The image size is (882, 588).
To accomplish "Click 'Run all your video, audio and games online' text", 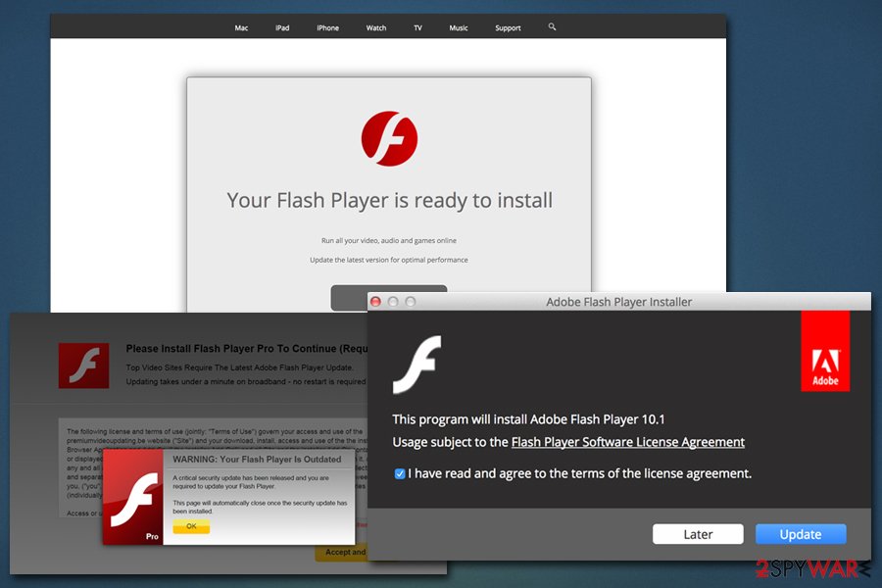I will 389,240.
